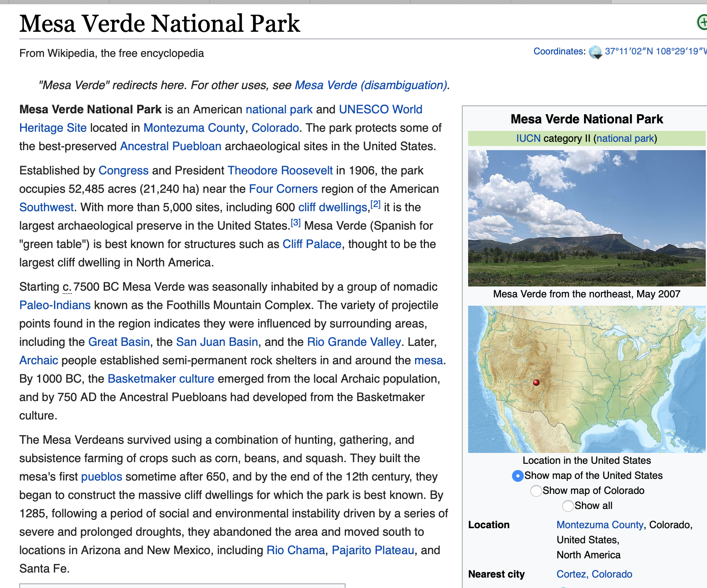This screenshot has height=588, width=707.
Task: Open the Cliff Palace article link
Action: pyautogui.click(x=312, y=244)
